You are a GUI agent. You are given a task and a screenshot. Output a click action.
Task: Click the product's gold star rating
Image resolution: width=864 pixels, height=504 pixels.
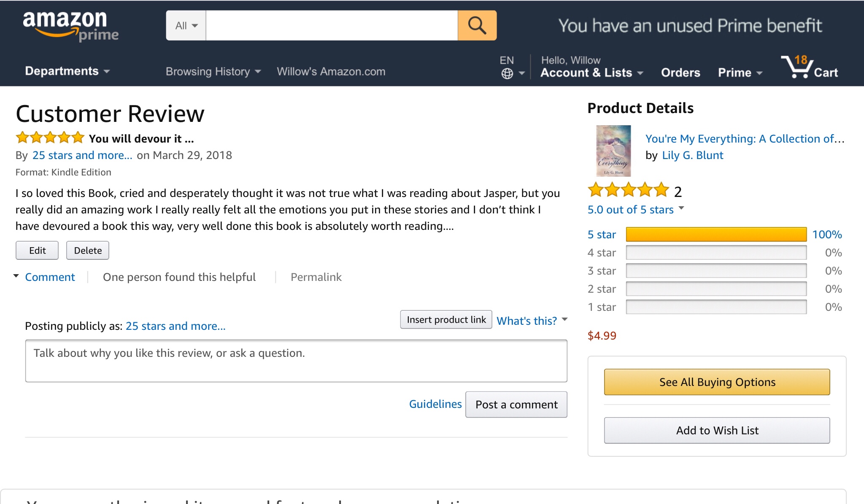(628, 191)
